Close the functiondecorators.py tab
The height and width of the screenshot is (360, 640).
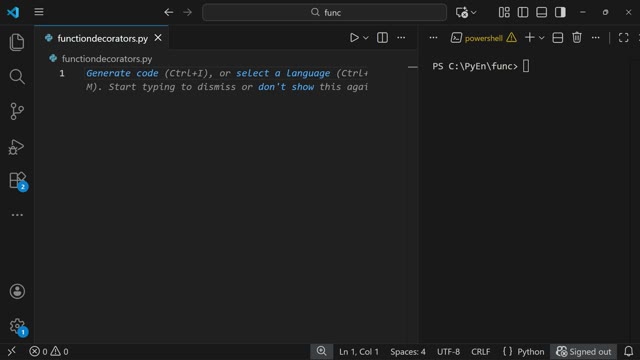tap(158, 38)
